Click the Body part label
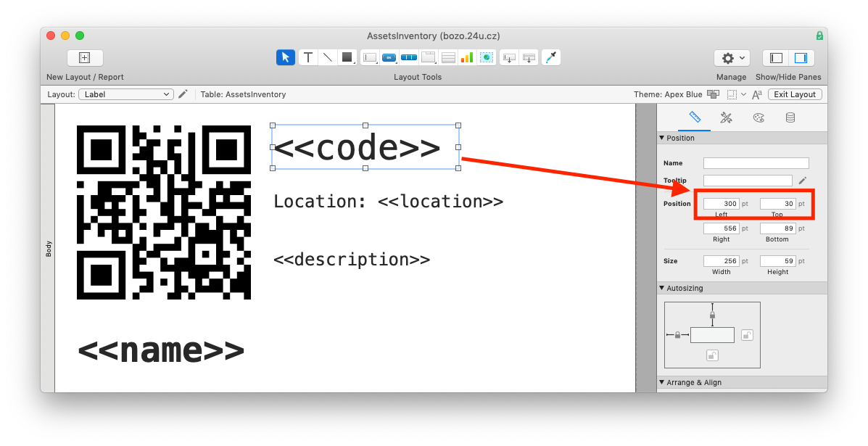The image size is (868, 446). point(48,249)
